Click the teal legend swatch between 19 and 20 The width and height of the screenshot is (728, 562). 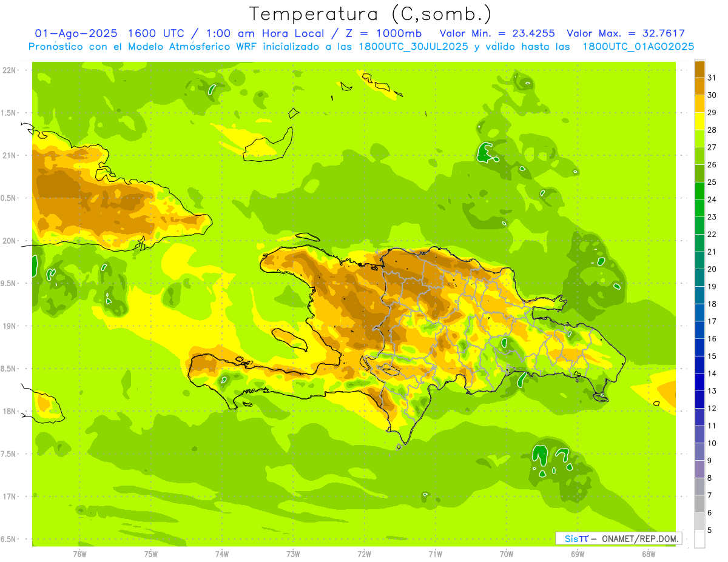[x=699, y=278]
